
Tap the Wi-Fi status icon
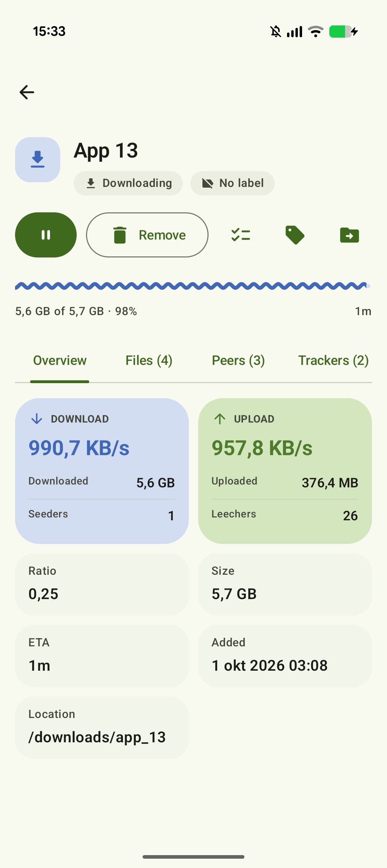[316, 32]
